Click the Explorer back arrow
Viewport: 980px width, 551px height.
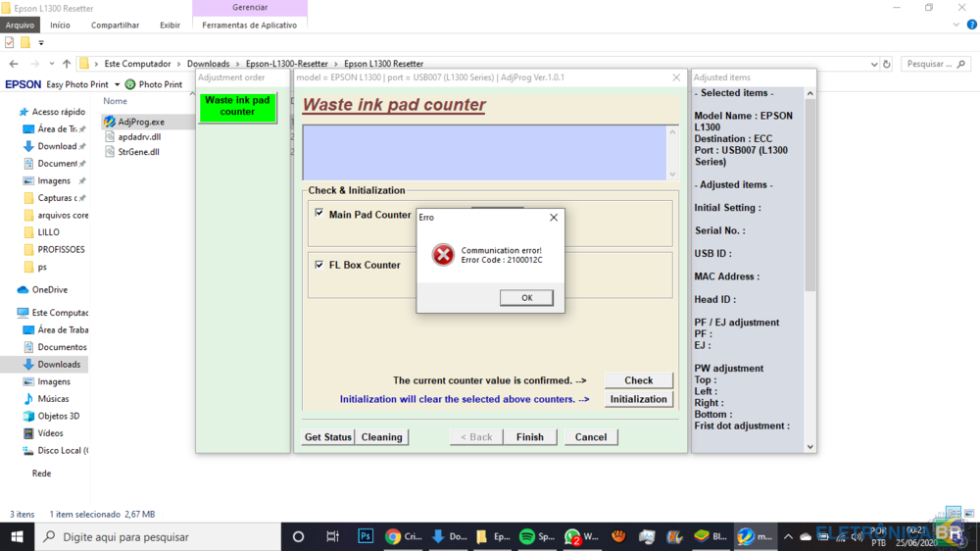pyautogui.click(x=13, y=64)
